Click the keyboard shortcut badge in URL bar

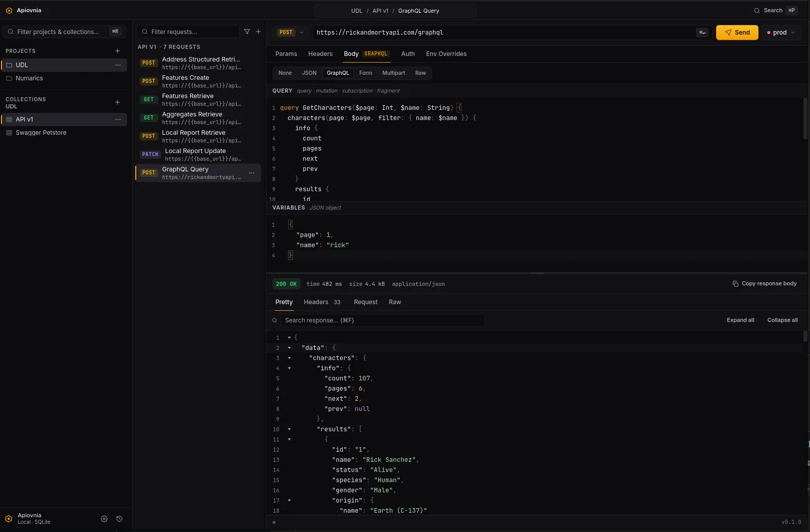[702, 32]
